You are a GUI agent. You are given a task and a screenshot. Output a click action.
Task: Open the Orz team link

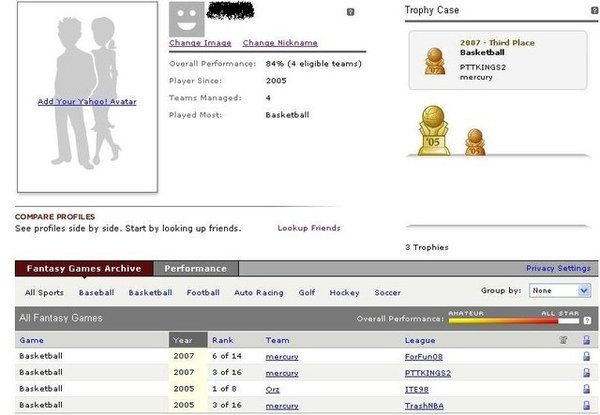coord(272,389)
